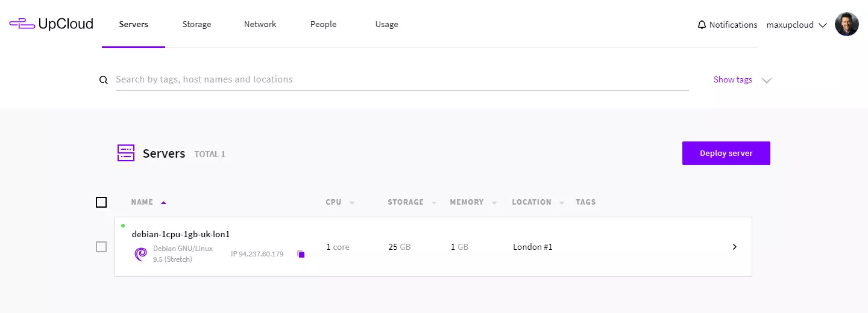Sort by NAME column arrow
Viewport: 868px width, 313px height.
(163, 202)
